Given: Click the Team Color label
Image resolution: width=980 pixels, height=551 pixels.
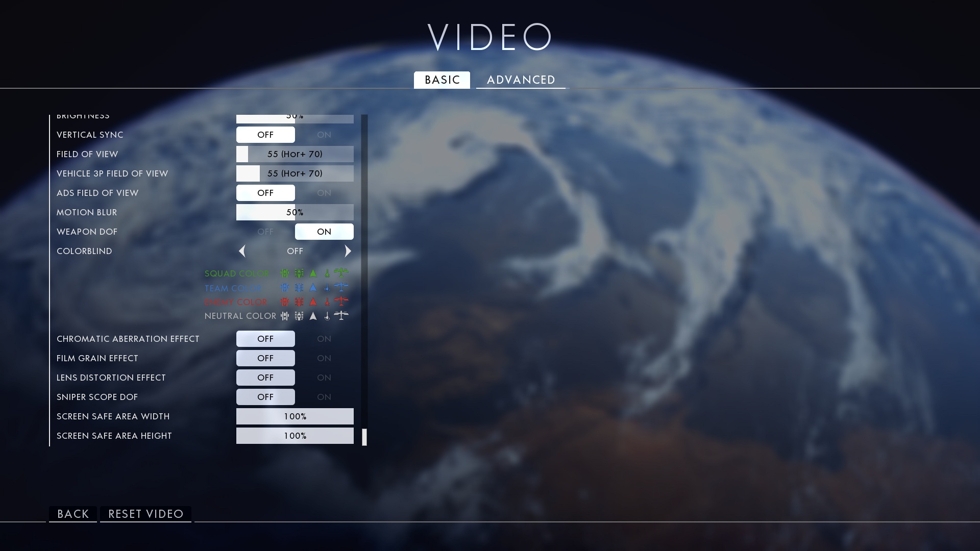Looking at the screenshot, I should click(233, 288).
